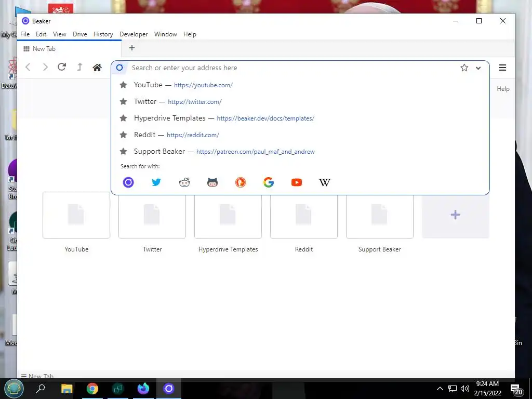Search with the GitHub cat icon
This screenshot has width=532, height=399.
212,182
